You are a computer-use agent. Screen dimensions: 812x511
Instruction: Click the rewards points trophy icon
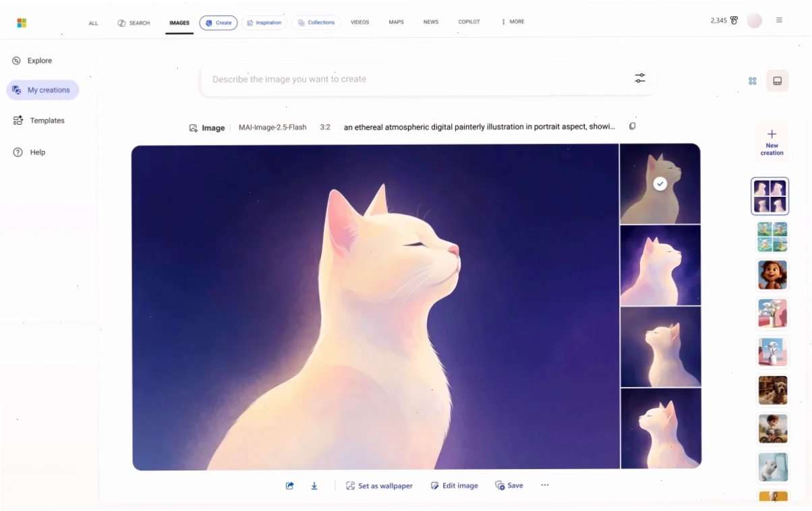pos(734,21)
